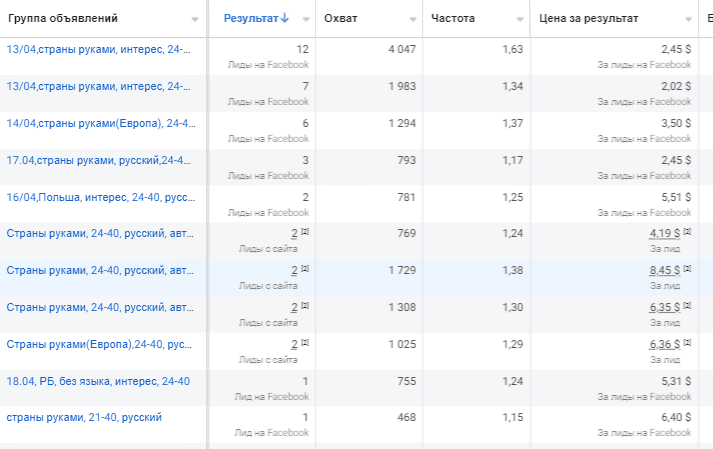Click footnote marker beside the 6,36 $ price
This screenshot has height=449, width=713.
point(687,342)
